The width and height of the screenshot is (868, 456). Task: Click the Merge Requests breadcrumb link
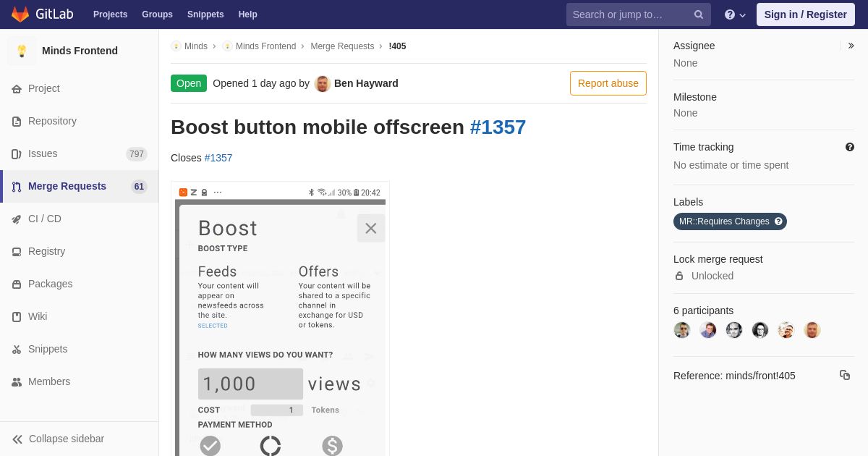[x=342, y=46]
